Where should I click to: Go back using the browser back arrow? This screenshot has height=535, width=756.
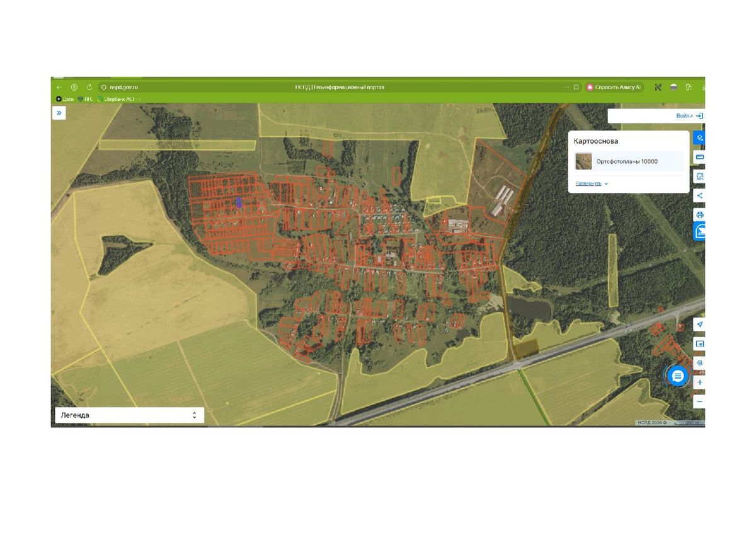pos(59,87)
